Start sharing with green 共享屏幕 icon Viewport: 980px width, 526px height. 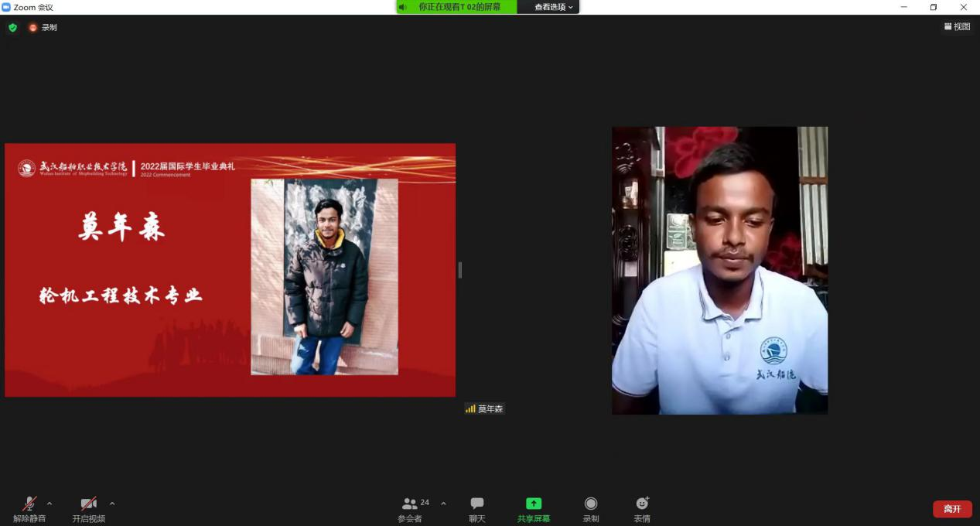point(534,510)
